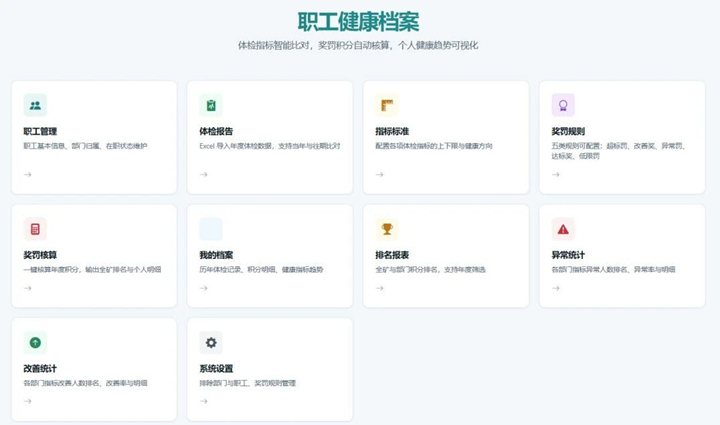This screenshot has height=425, width=720.
Task: Open 异常统计 card description text
Action: [613, 269]
